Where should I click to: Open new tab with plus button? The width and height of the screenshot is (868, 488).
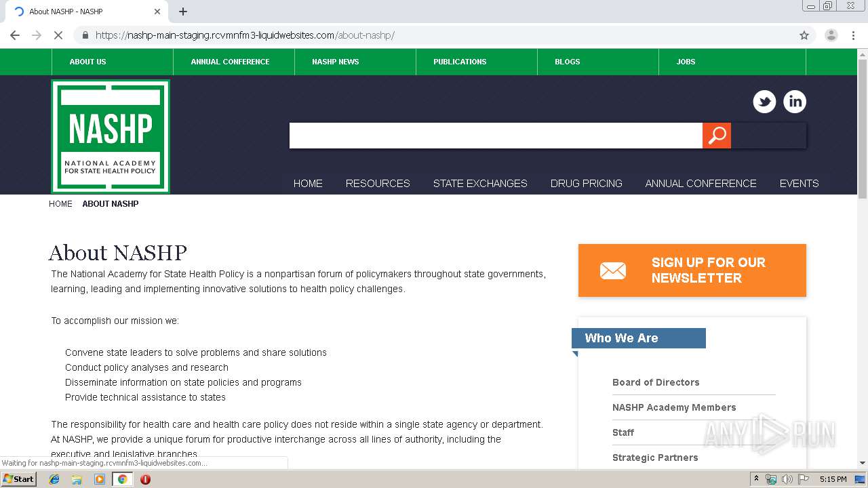[183, 12]
